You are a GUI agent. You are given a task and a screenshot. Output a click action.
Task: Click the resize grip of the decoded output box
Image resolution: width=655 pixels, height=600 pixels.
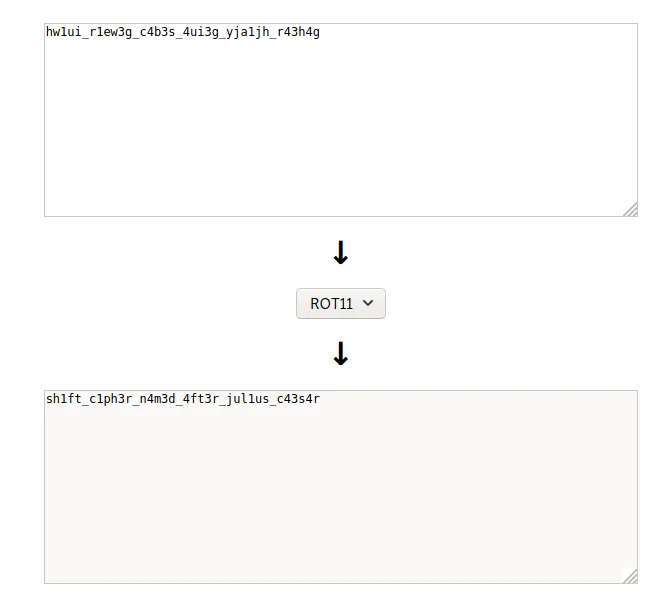coord(630,576)
